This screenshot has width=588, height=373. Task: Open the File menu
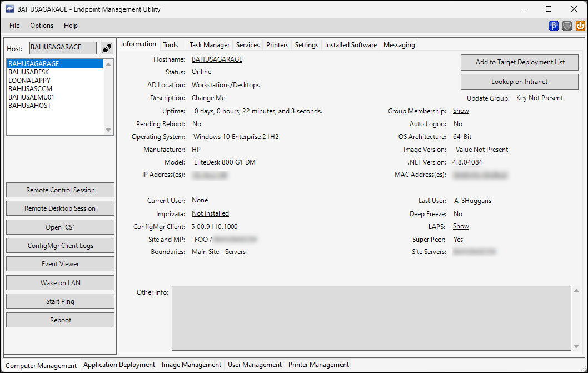point(14,26)
